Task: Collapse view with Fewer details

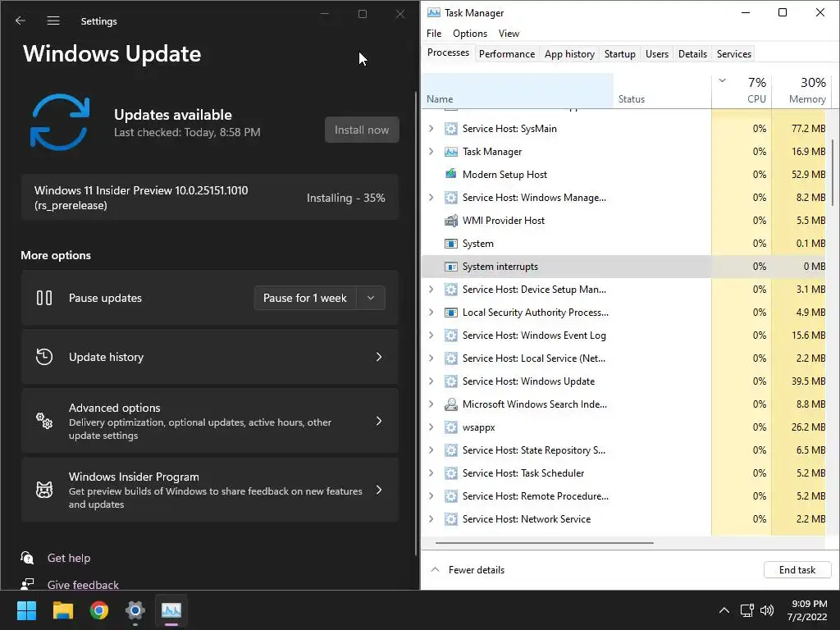Action: [468, 570]
